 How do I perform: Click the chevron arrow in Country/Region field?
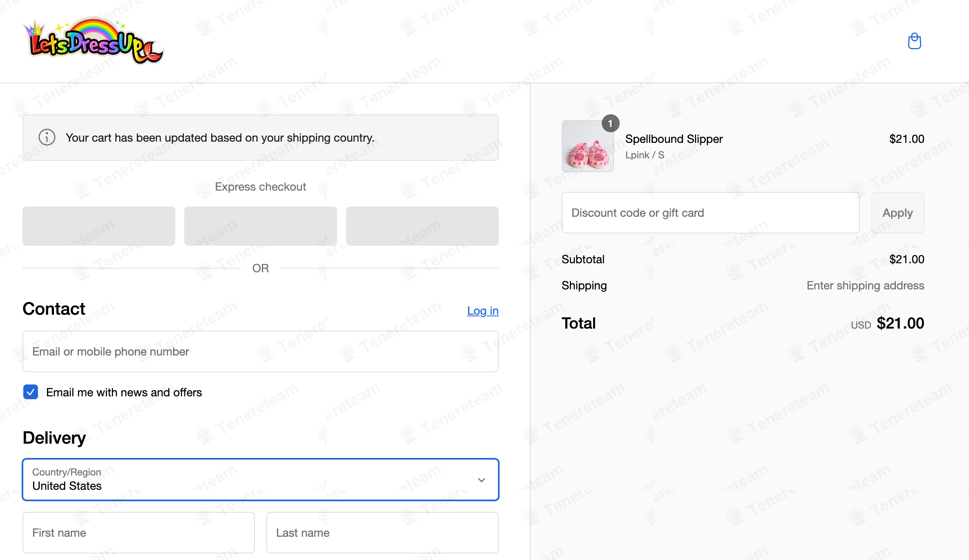click(482, 480)
